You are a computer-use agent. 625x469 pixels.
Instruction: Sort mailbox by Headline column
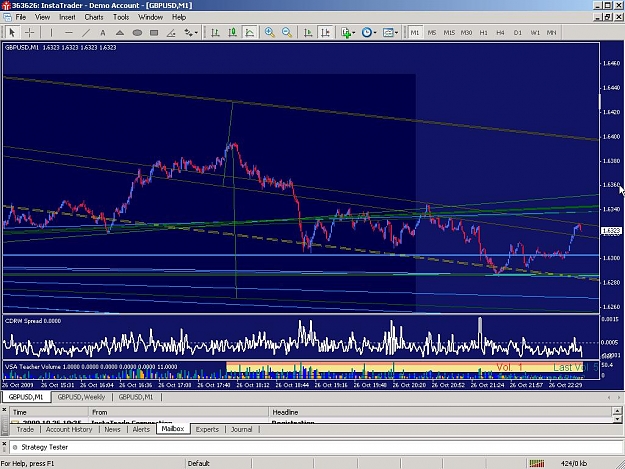coord(440,412)
